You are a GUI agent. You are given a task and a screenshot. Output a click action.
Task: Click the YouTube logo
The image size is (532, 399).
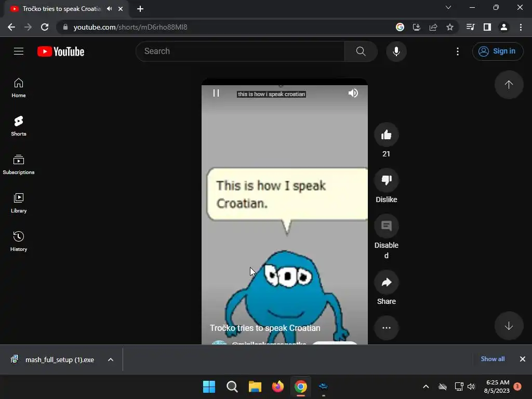click(61, 51)
